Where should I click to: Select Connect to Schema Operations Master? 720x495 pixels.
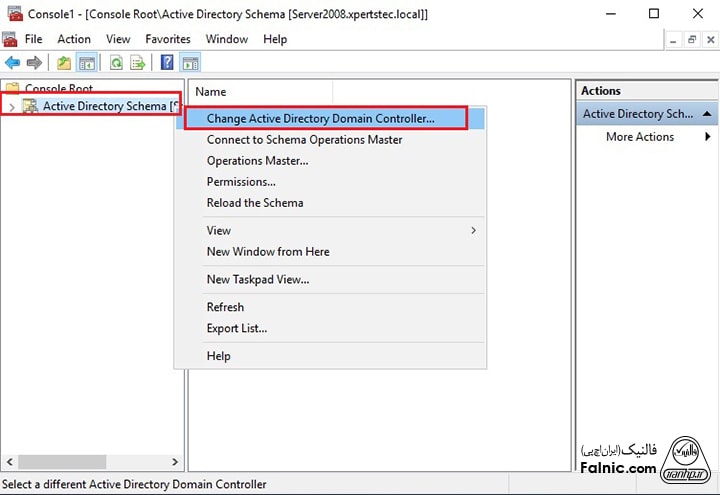[x=304, y=140]
